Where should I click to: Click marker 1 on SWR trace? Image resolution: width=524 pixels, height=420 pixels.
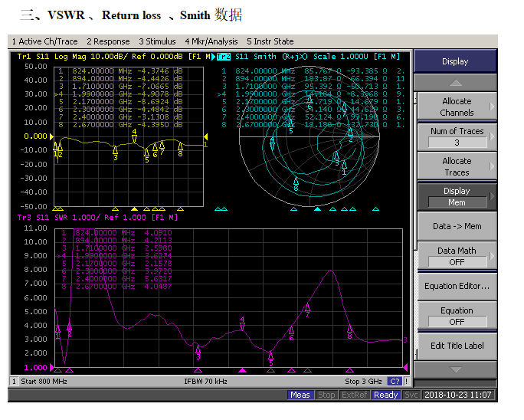click(57, 332)
